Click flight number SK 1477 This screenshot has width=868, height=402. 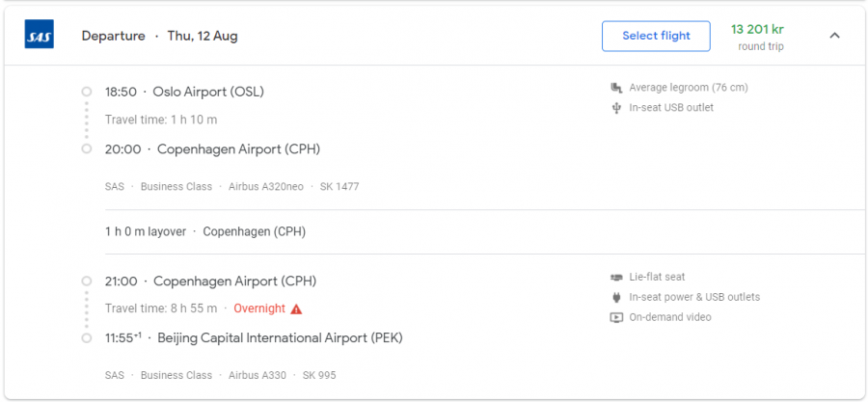339,186
